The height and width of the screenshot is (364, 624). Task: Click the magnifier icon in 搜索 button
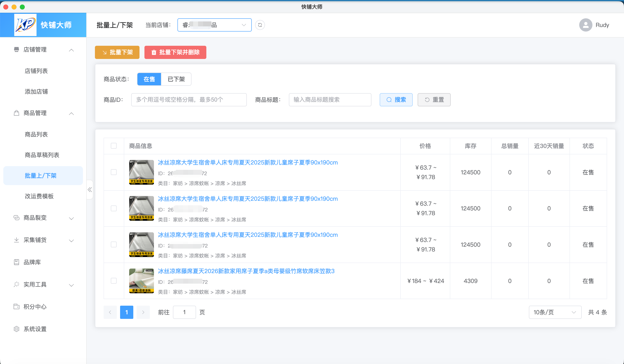tap(389, 100)
